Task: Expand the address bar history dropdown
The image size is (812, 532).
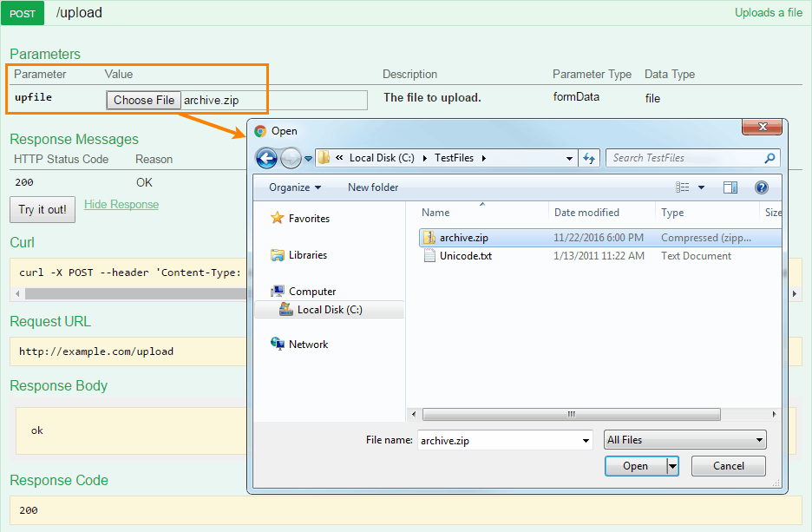Action: pyautogui.click(x=569, y=158)
